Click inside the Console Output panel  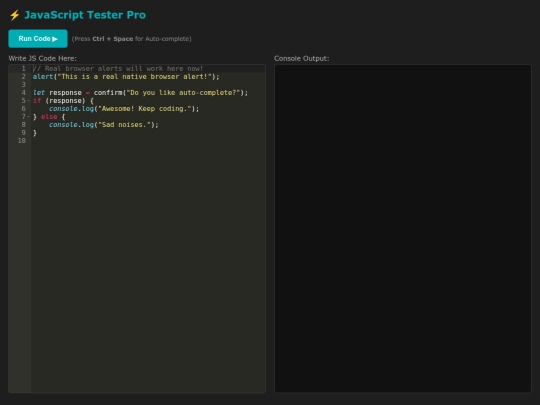pyautogui.click(x=403, y=228)
